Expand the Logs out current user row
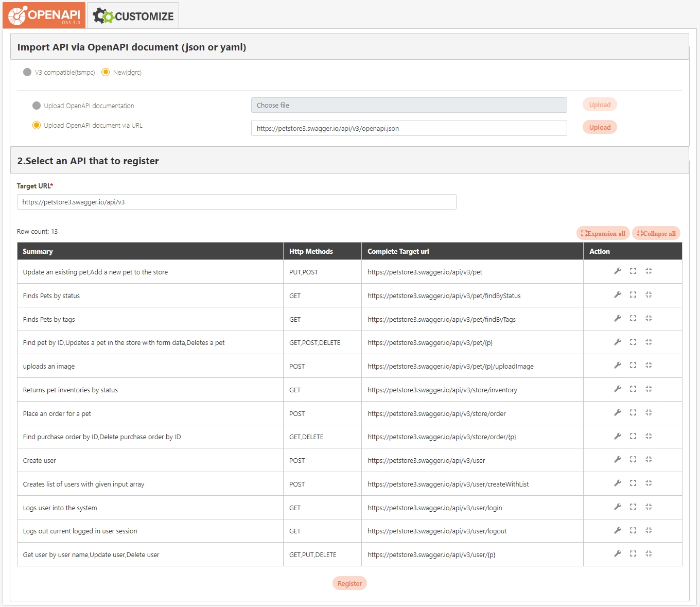This screenshot has width=700, height=607. coord(633,530)
